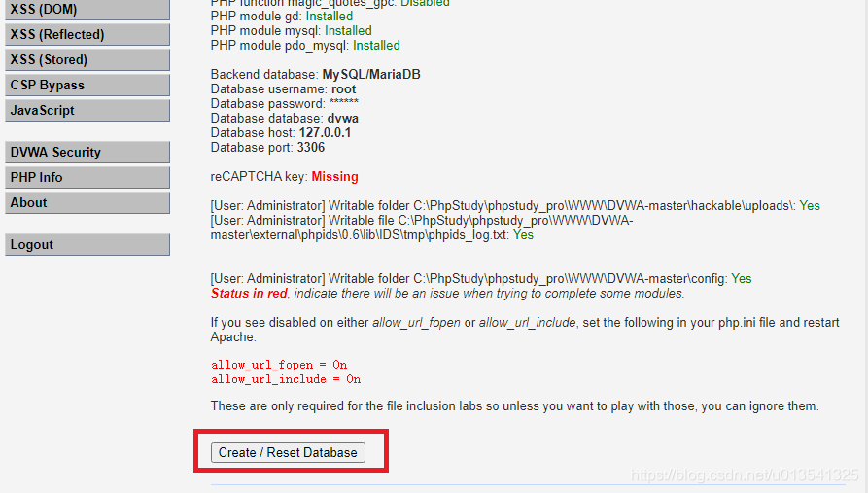Open the DVWA Security settings page
This screenshot has height=493, width=868.
pos(86,153)
